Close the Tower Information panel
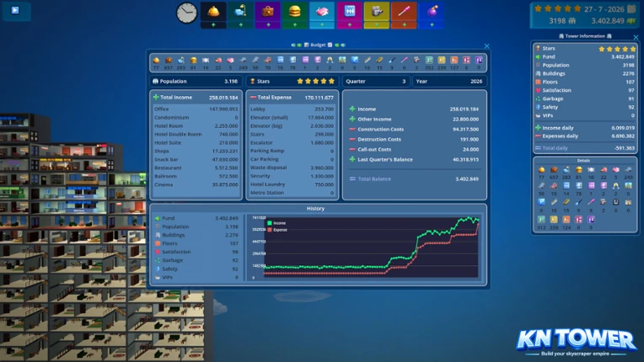This screenshot has height=362, width=644. (x=636, y=38)
